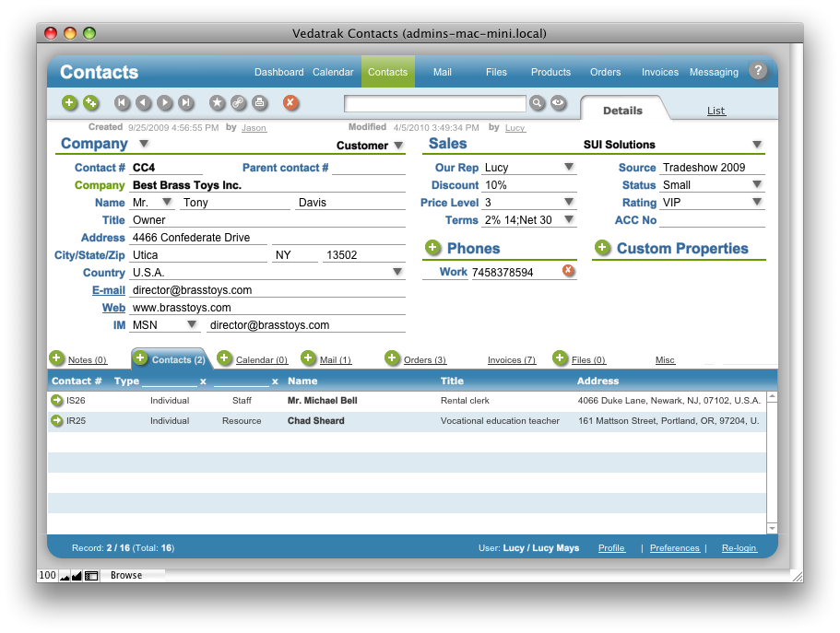Go to next record arrow
This screenshot has height=633, width=840.
tap(164, 102)
